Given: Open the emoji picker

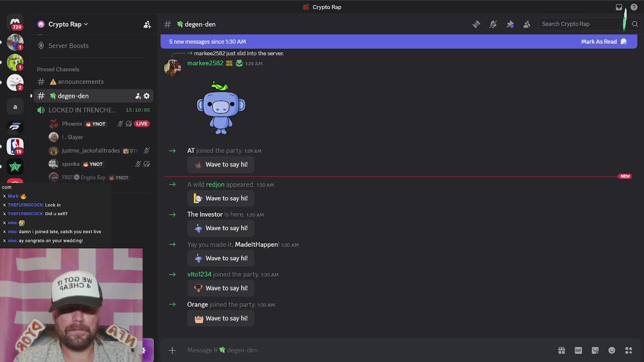Looking at the screenshot, I should [x=612, y=350].
